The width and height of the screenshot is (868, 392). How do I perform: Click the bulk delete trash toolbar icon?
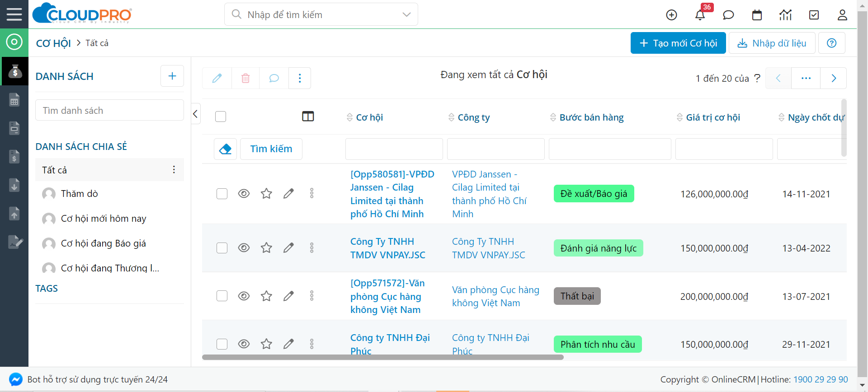coord(245,78)
